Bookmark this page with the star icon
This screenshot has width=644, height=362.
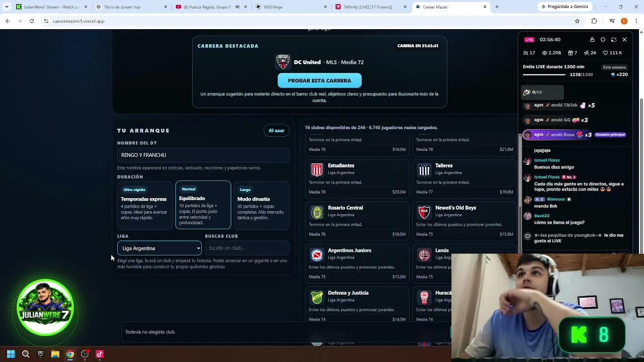[577, 21]
